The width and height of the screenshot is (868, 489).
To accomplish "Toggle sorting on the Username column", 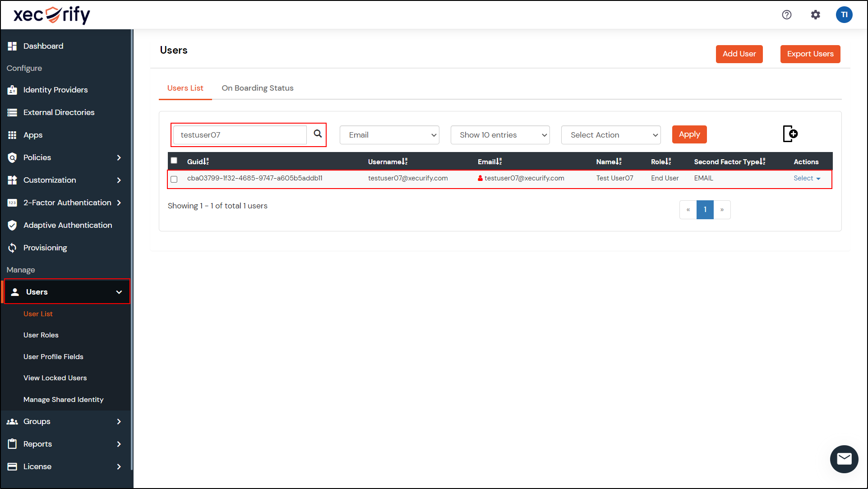I will (x=388, y=161).
